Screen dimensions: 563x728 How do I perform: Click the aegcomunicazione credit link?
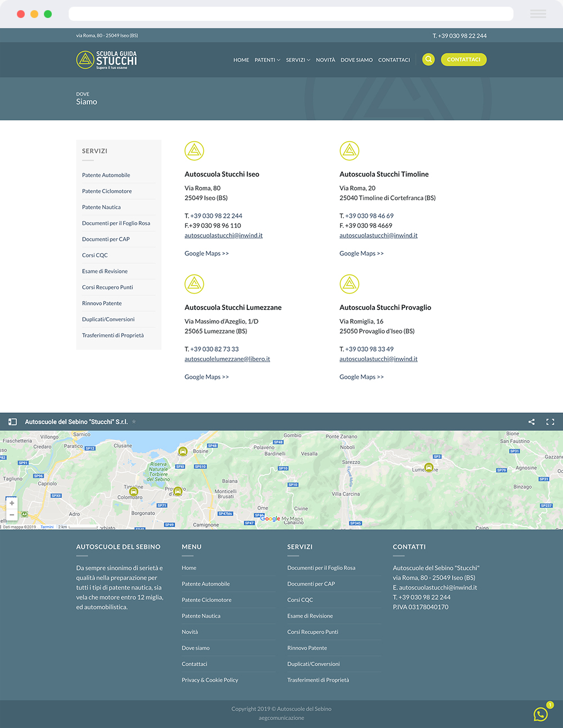click(281, 718)
